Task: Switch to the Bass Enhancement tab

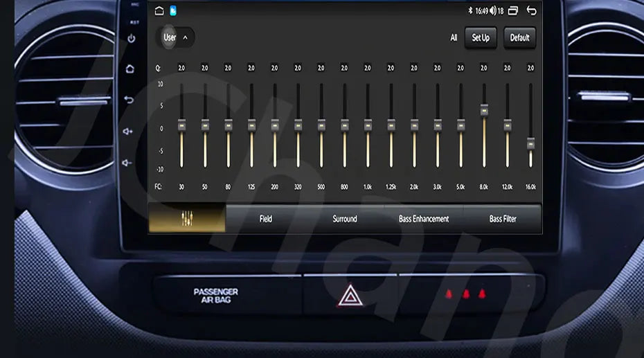Action: click(424, 219)
